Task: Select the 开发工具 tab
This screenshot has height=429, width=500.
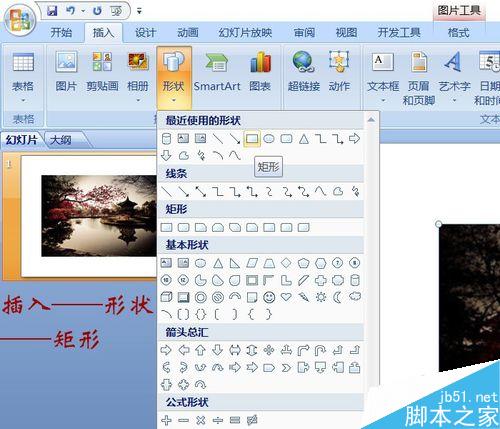Action: coord(399,33)
